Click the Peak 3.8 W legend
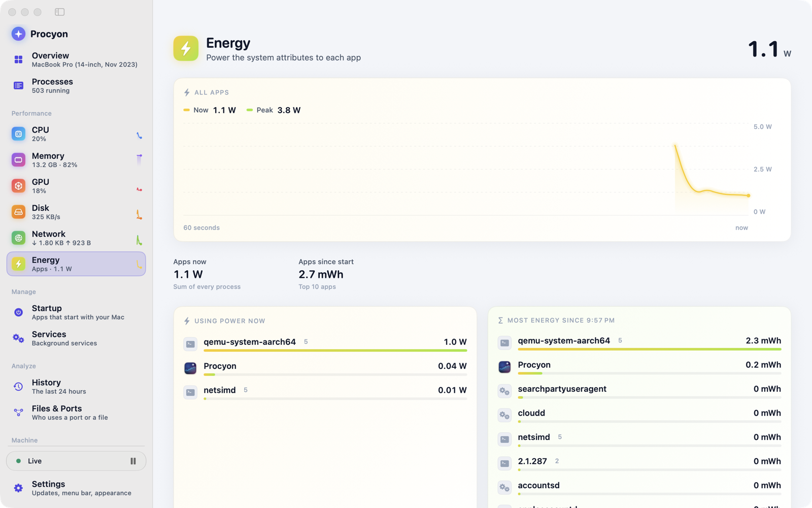Screen dimensions: 812x508 tap(274, 110)
